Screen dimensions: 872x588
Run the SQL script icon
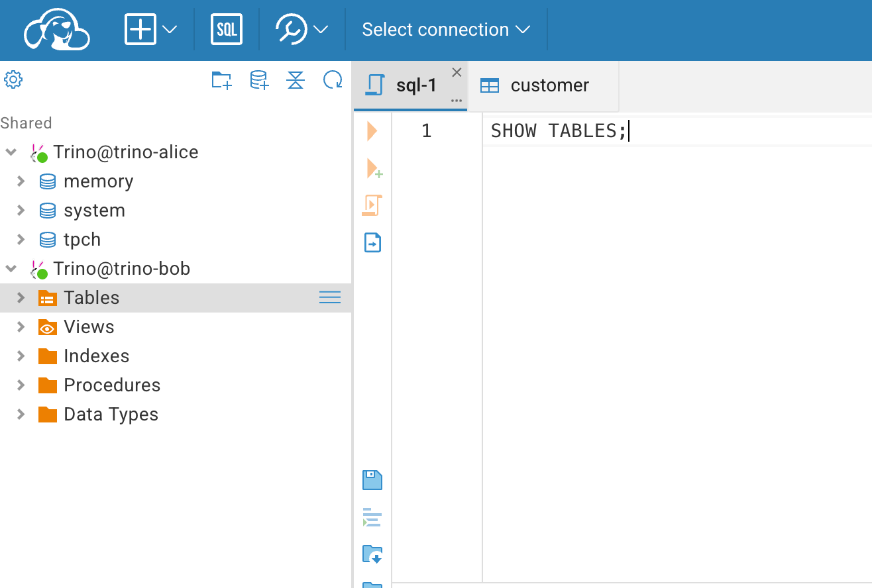tap(372, 205)
